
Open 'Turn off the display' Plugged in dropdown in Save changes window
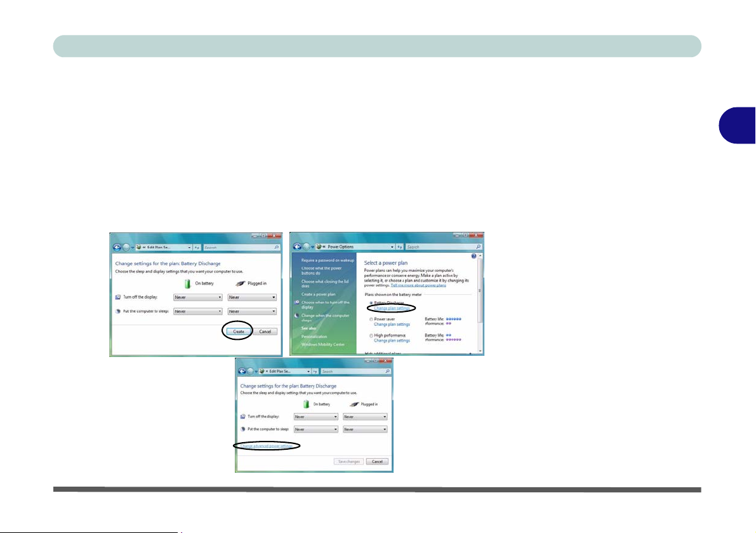tap(365, 417)
